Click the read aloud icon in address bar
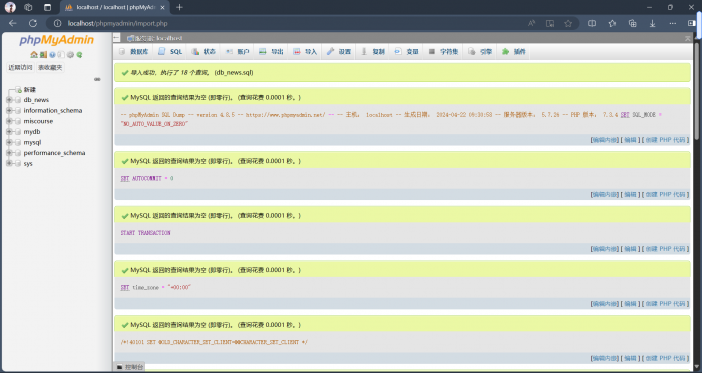The image size is (702, 373). coord(531,23)
